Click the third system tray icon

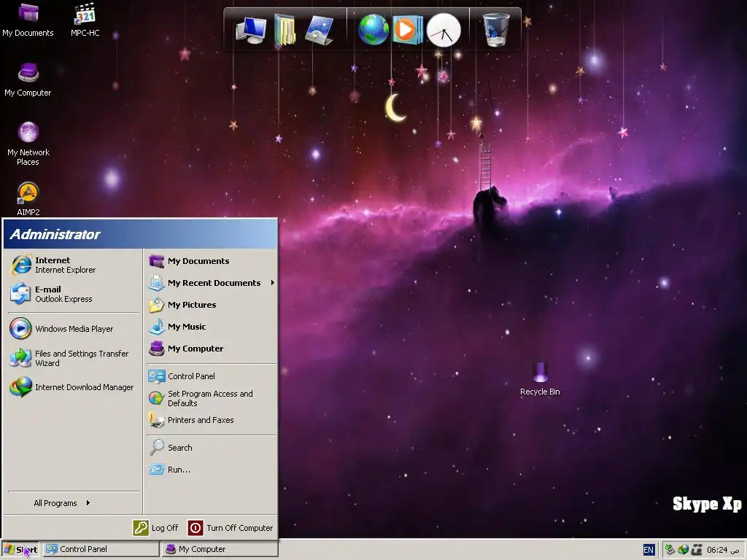point(697,550)
